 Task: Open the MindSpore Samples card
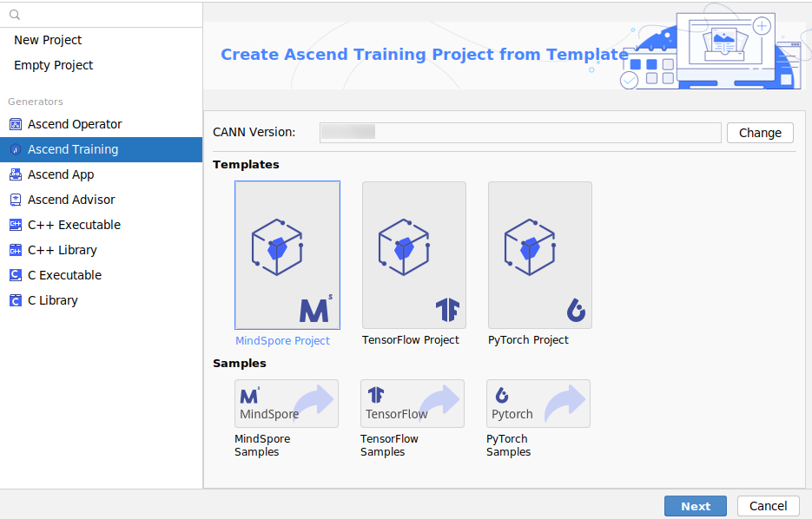click(x=287, y=404)
